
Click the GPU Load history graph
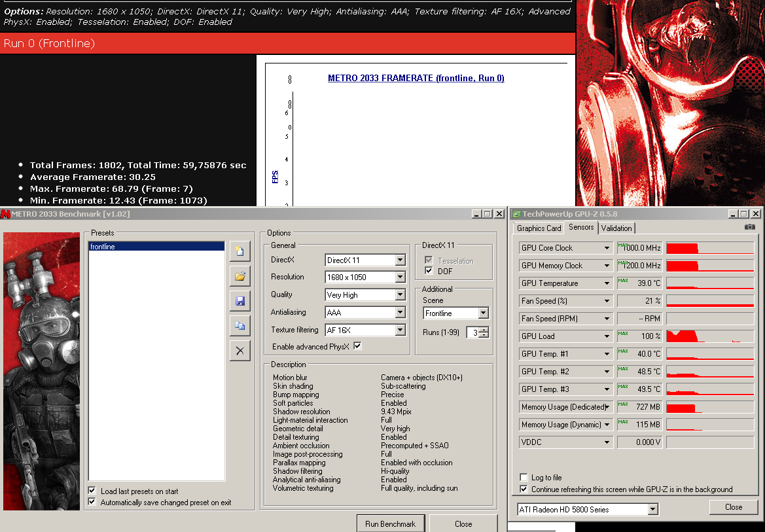tap(710, 336)
